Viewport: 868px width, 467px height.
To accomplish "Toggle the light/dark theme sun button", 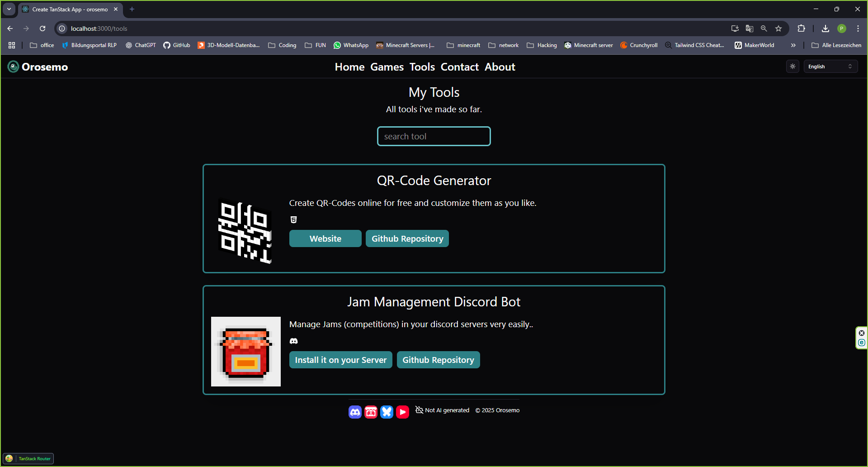I will (x=793, y=67).
